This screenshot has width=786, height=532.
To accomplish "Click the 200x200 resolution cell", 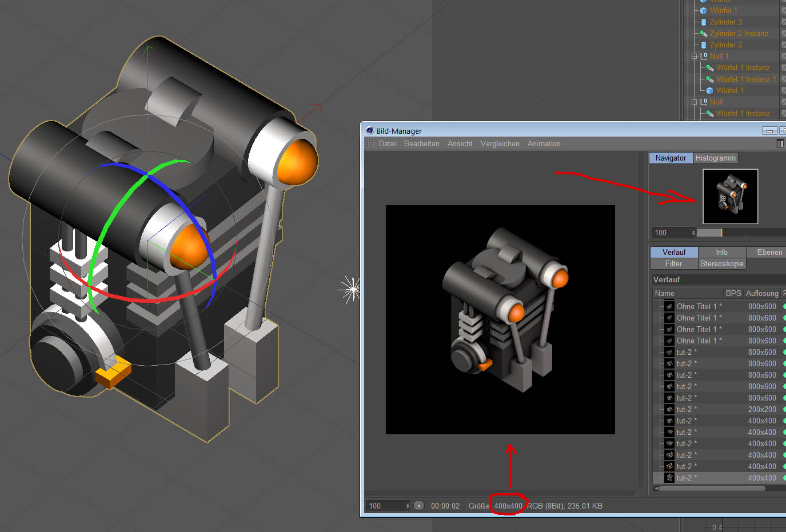I will click(x=762, y=409).
